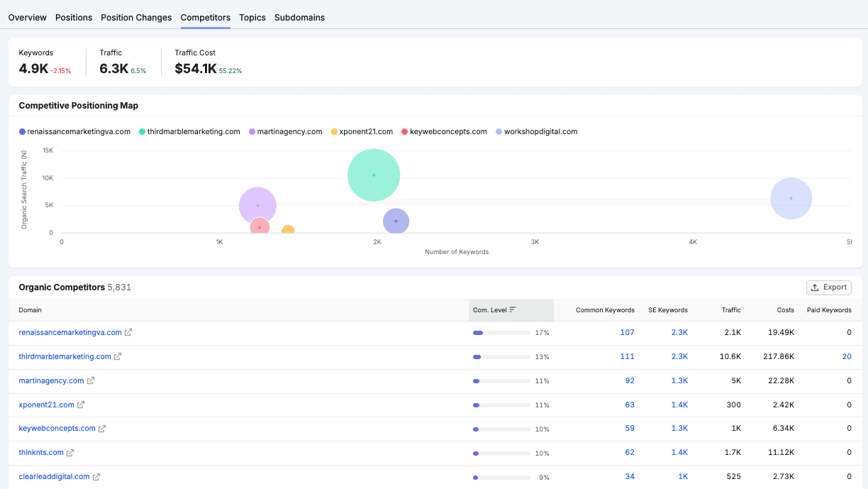868x489 pixels.
Task: Open paid keywords value 20
Action: tap(847, 356)
